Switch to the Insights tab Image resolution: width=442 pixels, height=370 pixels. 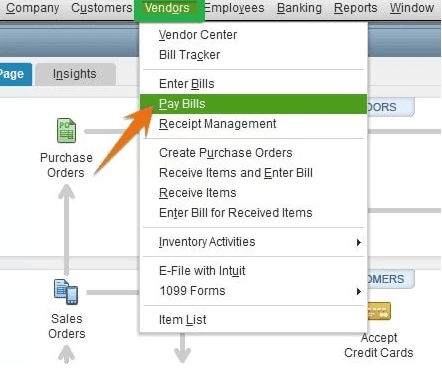tap(75, 74)
